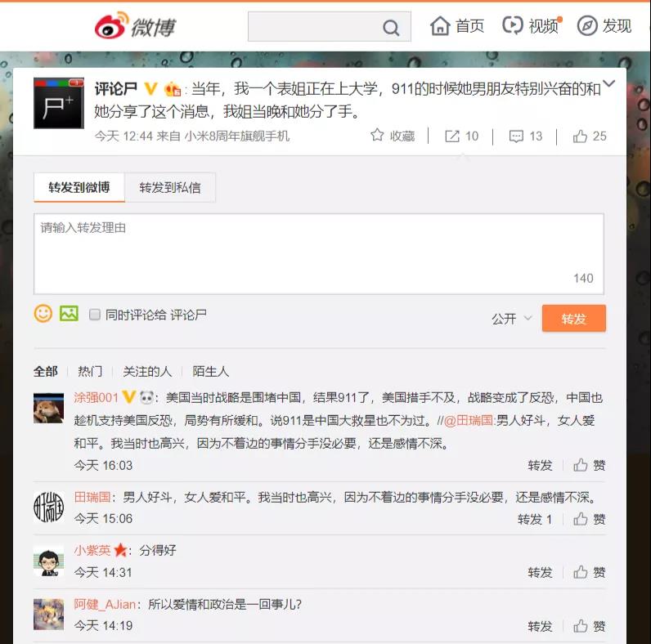
Task: Open the 田瑞国 username in the 15:06 comment
Action: [92, 497]
